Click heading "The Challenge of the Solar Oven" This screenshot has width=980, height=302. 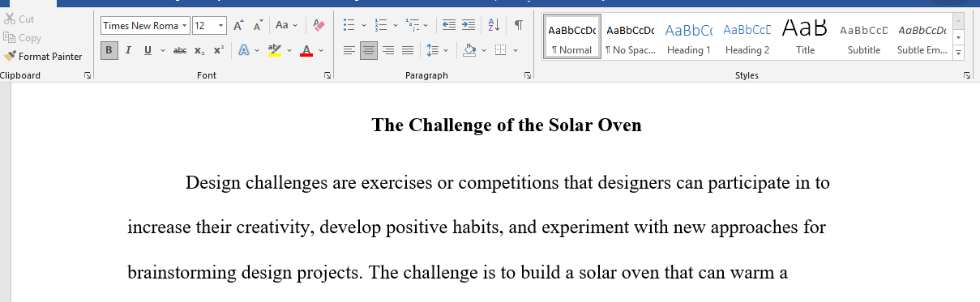click(507, 125)
